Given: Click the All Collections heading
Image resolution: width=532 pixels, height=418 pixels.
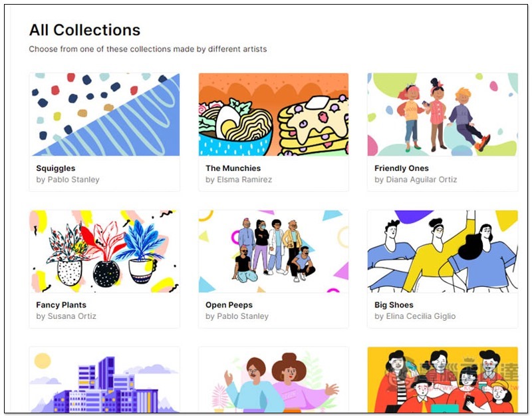Looking at the screenshot, I should click(84, 30).
